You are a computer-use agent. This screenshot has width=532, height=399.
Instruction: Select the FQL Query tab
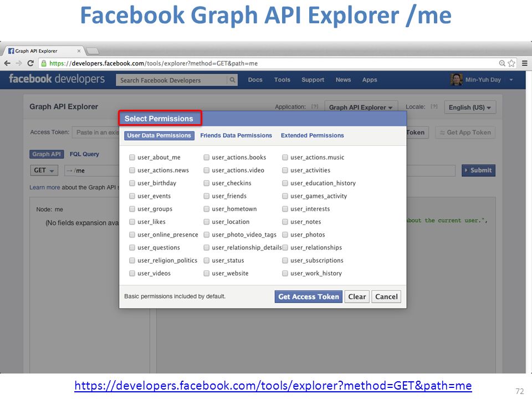pos(84,154)
